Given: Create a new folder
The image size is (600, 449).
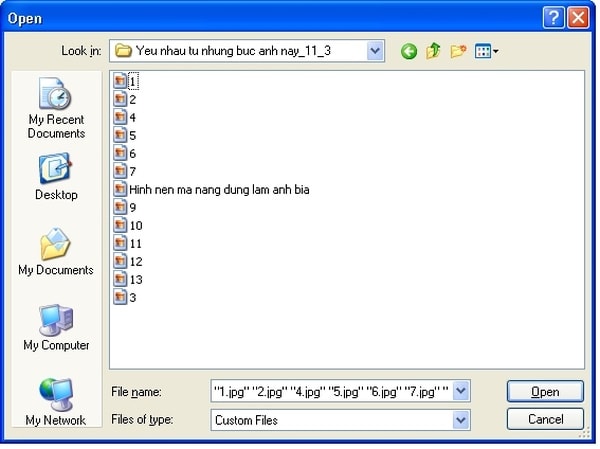Looking at the screenshot, I should coord(458,51).
